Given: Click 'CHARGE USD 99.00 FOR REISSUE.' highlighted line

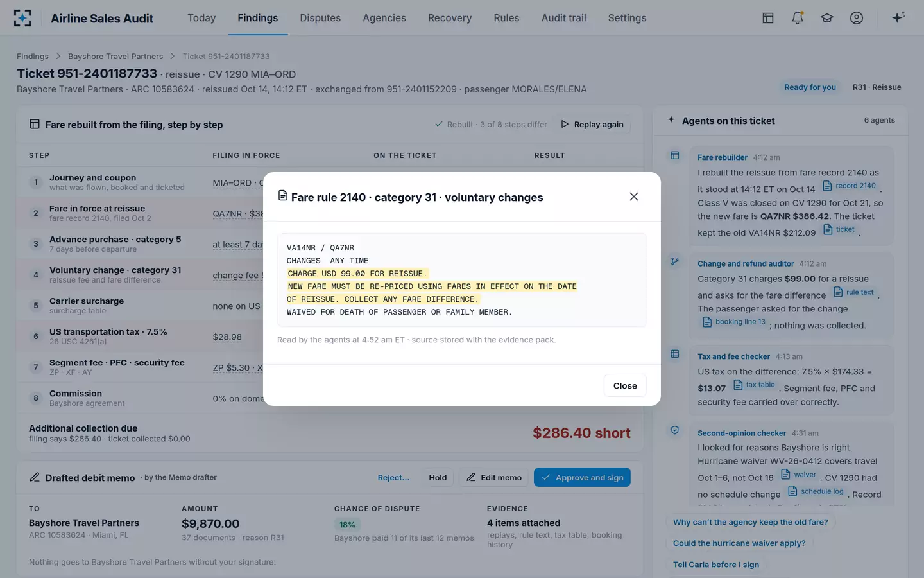Looking at the screenshot, I should (357, 274).
